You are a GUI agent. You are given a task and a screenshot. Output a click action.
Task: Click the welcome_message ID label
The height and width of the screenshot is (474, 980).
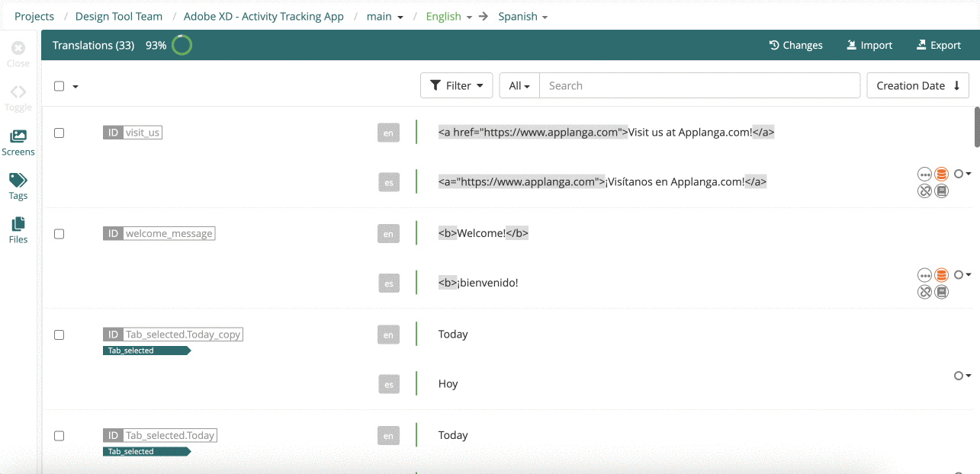159,233
